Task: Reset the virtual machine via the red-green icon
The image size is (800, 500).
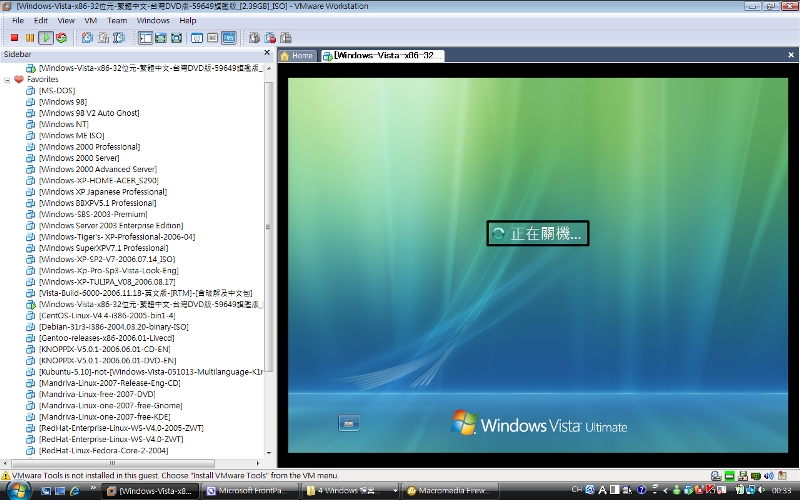Action: (62, 38)
